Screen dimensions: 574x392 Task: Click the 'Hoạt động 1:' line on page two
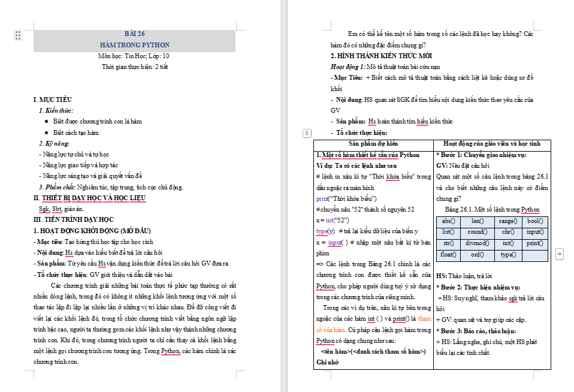point(385,67)
